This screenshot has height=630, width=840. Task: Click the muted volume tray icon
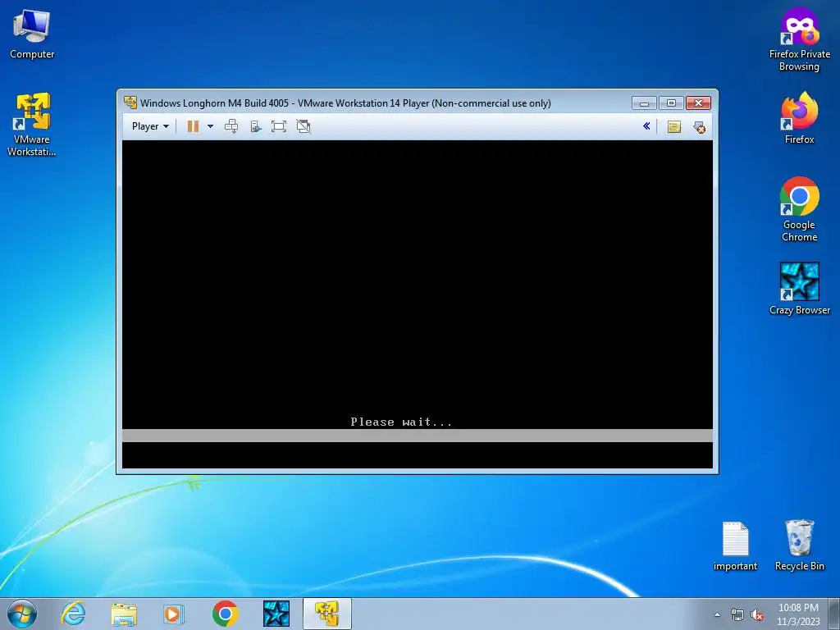[x=757, y=615]
